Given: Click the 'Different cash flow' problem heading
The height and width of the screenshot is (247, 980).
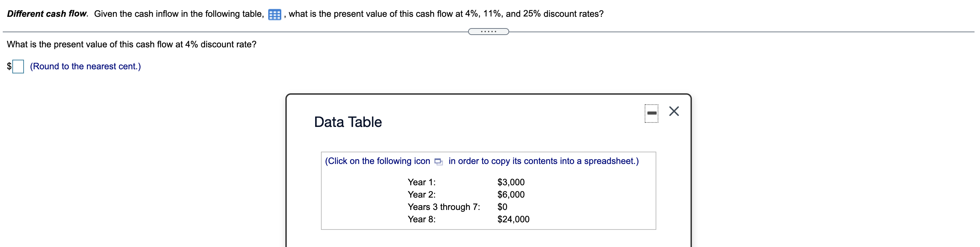Looking at the screenshot, I should tap(44, 13).
